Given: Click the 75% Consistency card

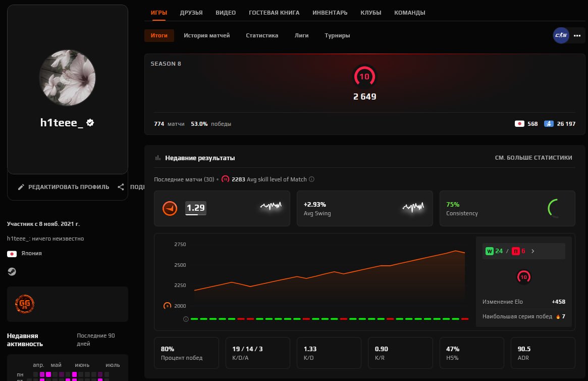Looking at the screenshot, I should [507, 208].
